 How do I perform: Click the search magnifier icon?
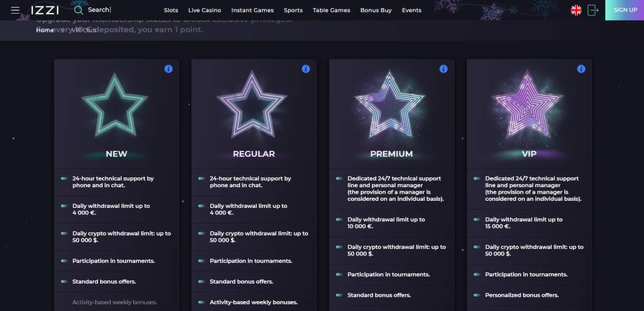tap(78, 10)
